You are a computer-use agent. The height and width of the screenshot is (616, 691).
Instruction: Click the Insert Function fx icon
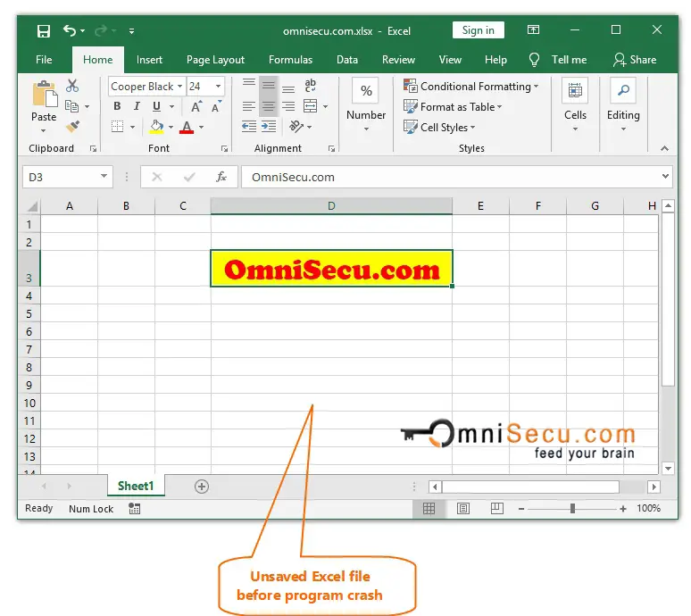click(221, 177)
